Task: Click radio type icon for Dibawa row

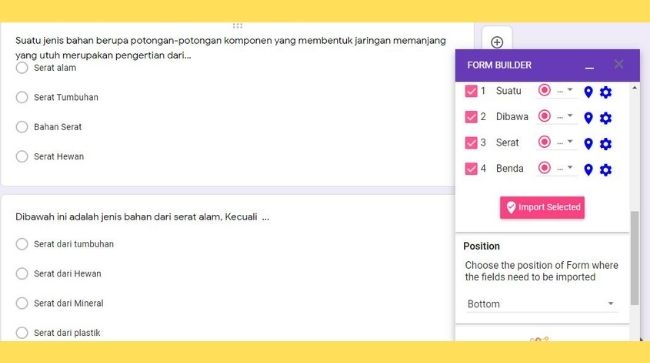Action: pos(544,116)
